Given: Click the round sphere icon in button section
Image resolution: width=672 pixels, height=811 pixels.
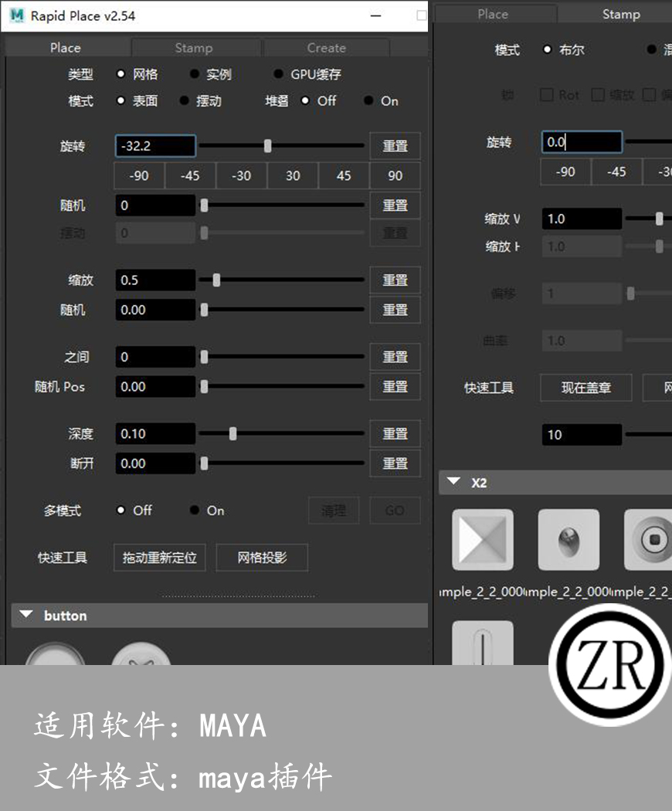Looking at the screenshot, I should pyautogui.click(x=54, y=660).
